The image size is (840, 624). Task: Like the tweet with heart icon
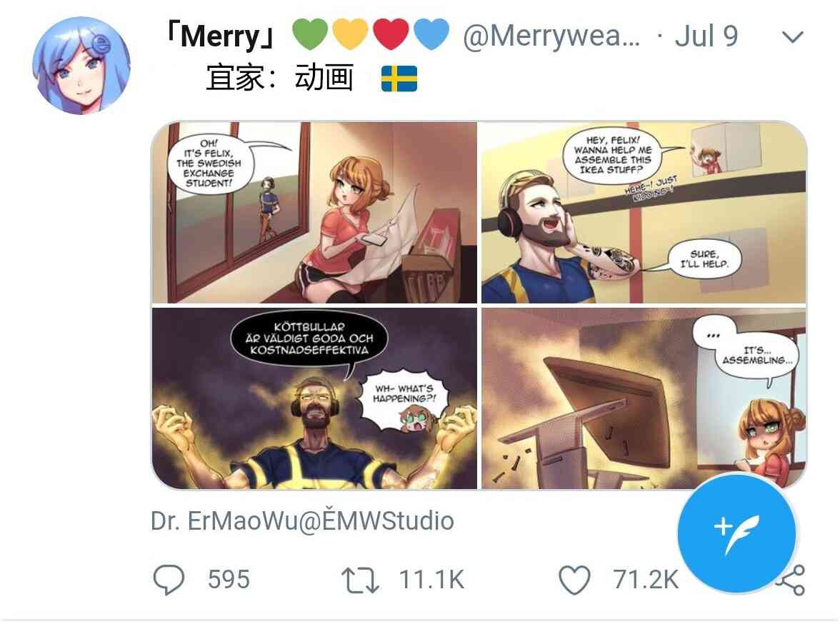(574, 580)
